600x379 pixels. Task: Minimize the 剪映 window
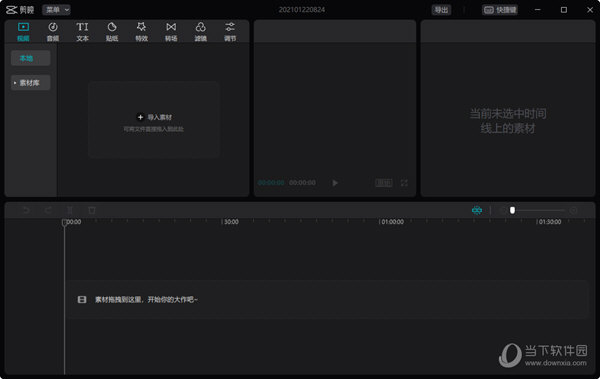click(538, 10)
